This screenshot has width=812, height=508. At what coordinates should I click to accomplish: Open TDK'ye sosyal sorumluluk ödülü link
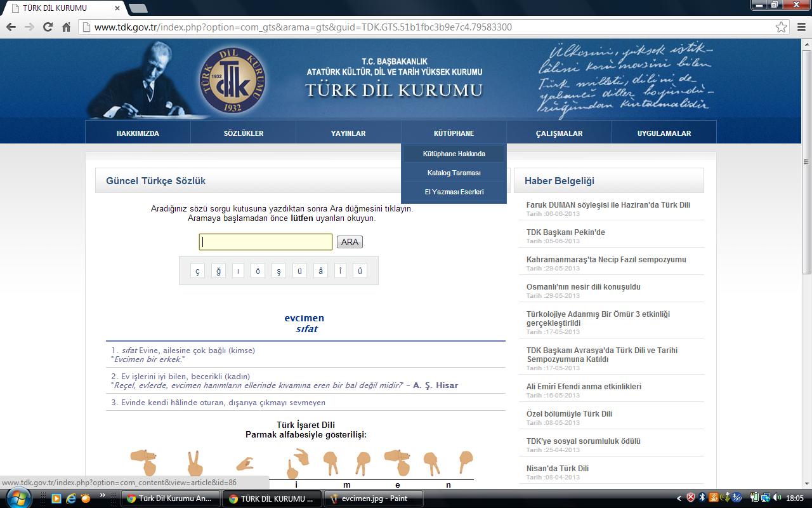584,441
